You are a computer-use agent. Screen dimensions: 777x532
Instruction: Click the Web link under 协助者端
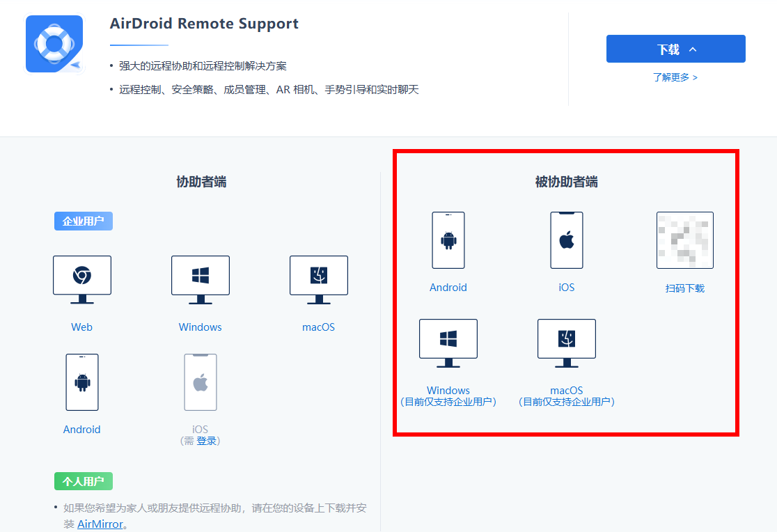coord(81,327)
